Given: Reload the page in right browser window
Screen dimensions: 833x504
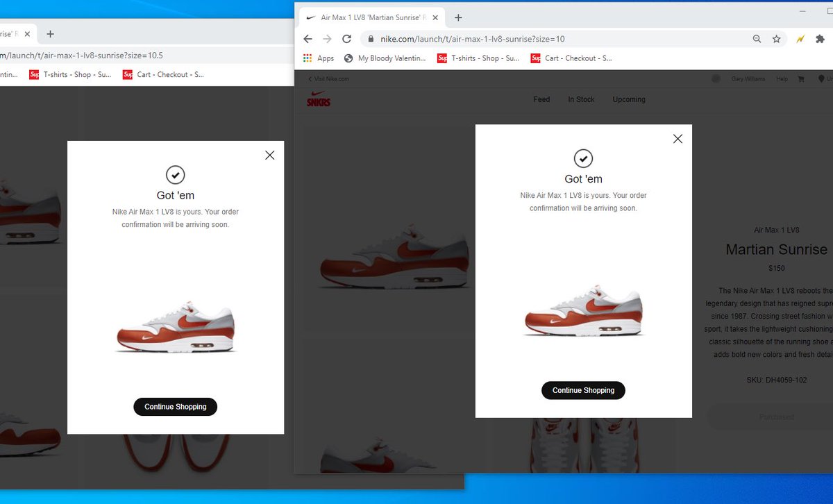Looking at the screenshot, I should [x=347, y=39].
